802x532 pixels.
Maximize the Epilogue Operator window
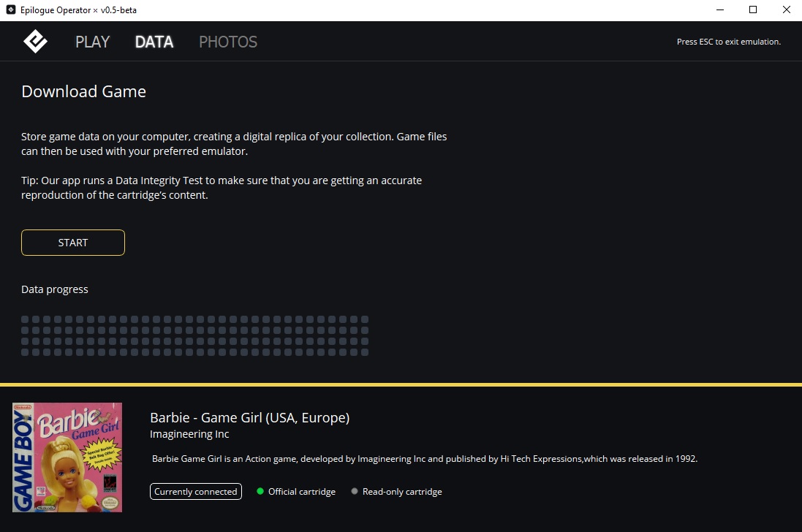[752, 10]
